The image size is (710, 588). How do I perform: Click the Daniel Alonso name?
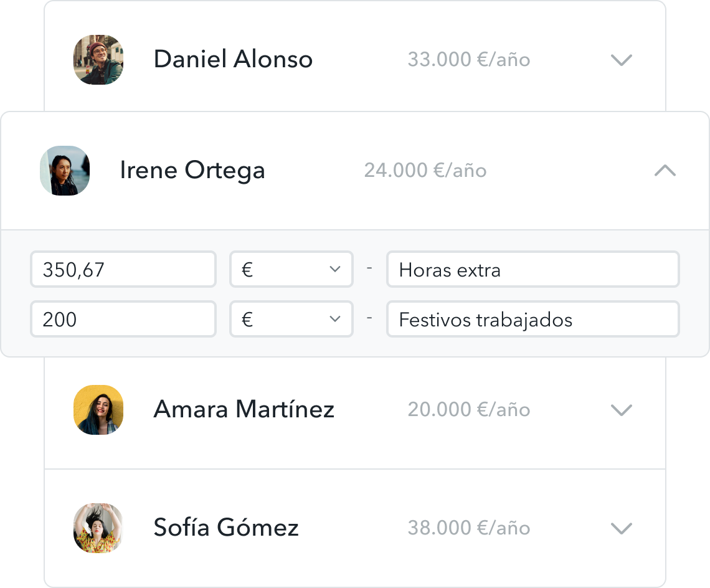233,60
